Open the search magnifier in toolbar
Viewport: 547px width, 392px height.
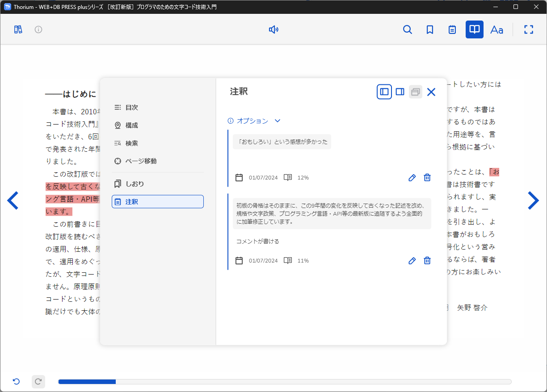point(407,29)
